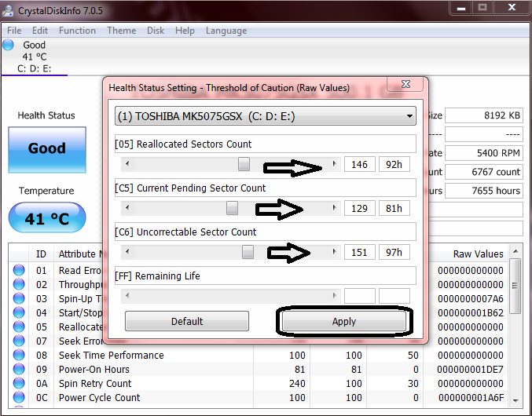Image resolution: width=532 pixels, height=416 pixels.
Task: Open the Edit menu
Action: click(40, 31)
